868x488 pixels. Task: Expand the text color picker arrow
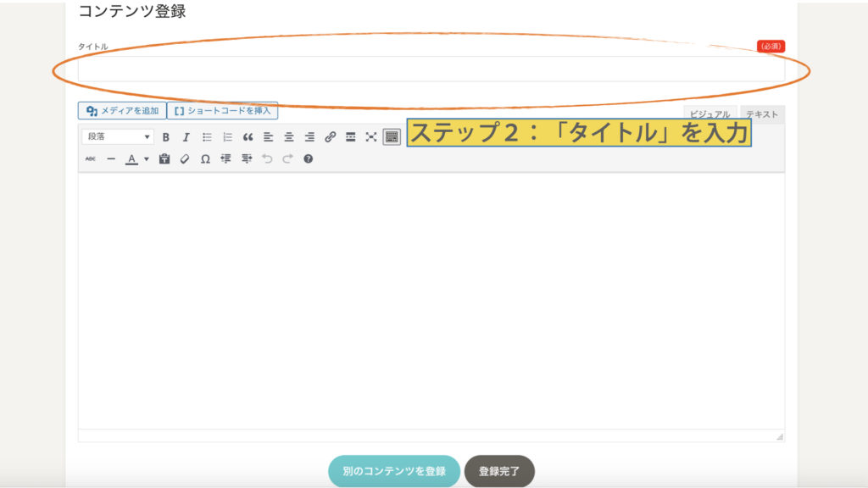146,158
